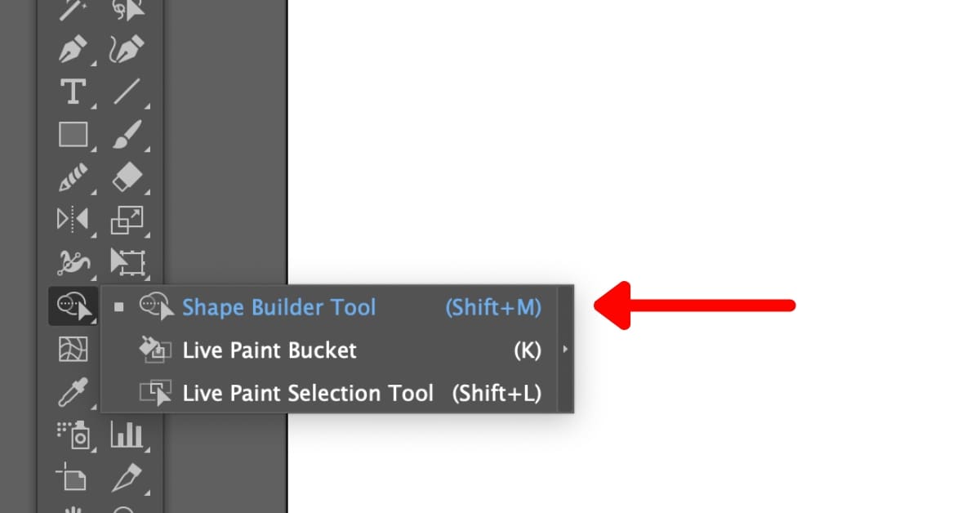
Task: Select the Free Transform tool
Action: click(127, 261)
